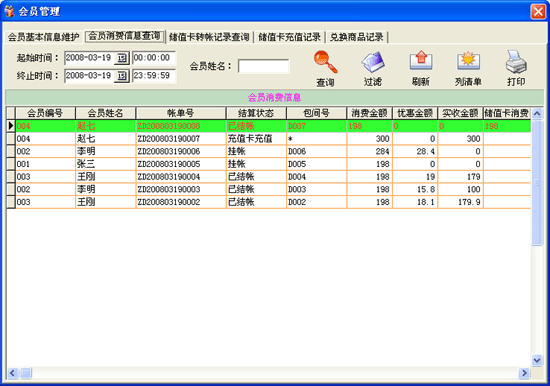Click the 列清单 list icon
The image size is (550, 386).
point(468,61)
